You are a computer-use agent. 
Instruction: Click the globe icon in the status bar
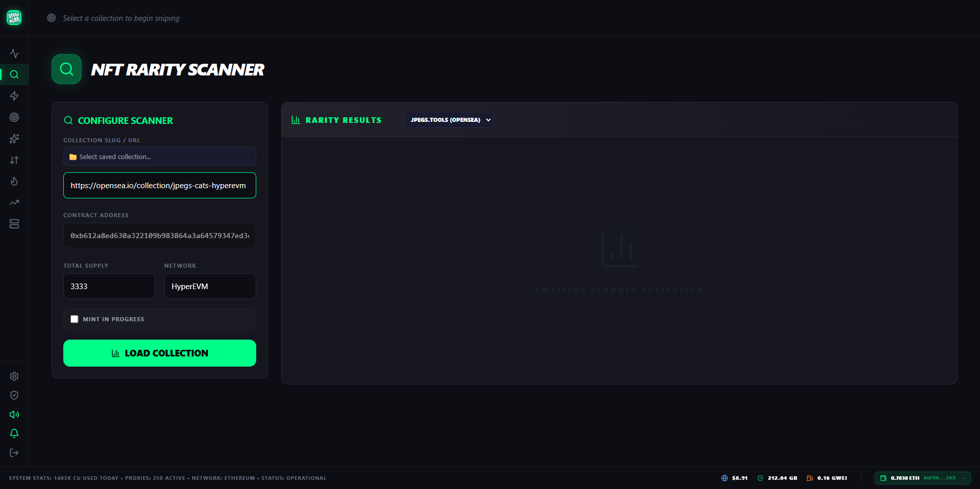click(x=724, y=478)
